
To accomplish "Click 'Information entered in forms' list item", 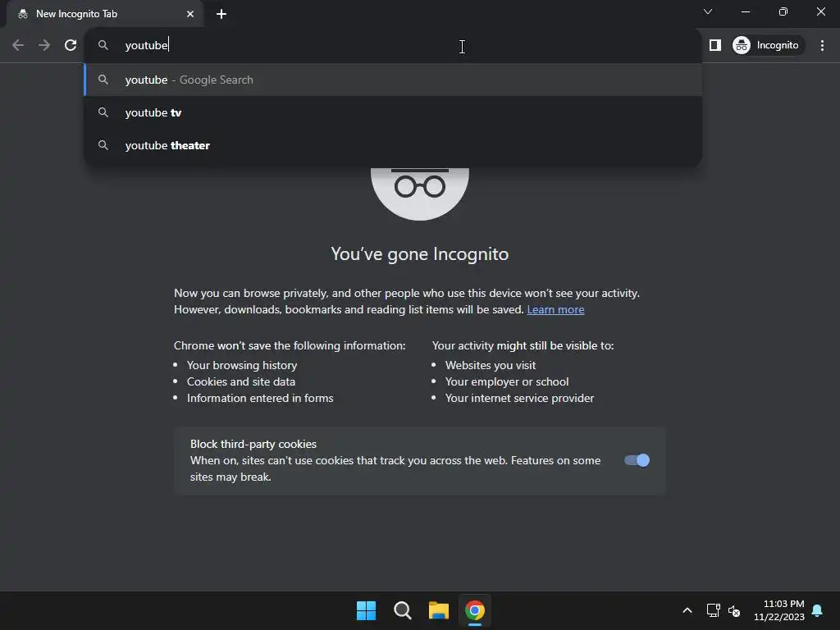I will click(260, 398).
